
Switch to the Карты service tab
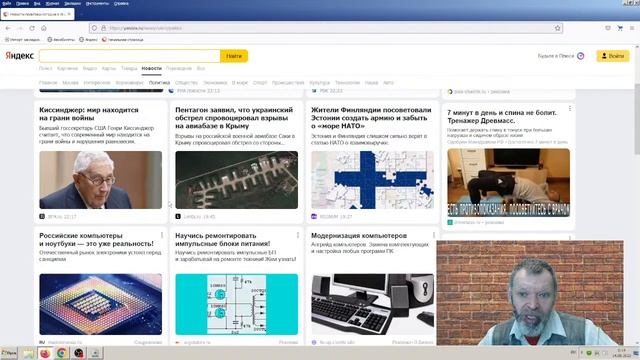coord(109,68)
